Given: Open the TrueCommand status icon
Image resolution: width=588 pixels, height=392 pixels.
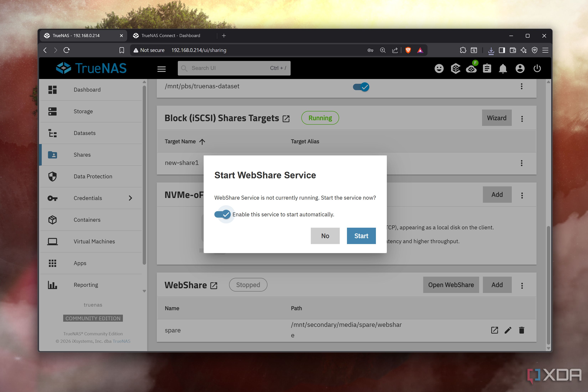Looking at the screenshot, I should (455, 68).
